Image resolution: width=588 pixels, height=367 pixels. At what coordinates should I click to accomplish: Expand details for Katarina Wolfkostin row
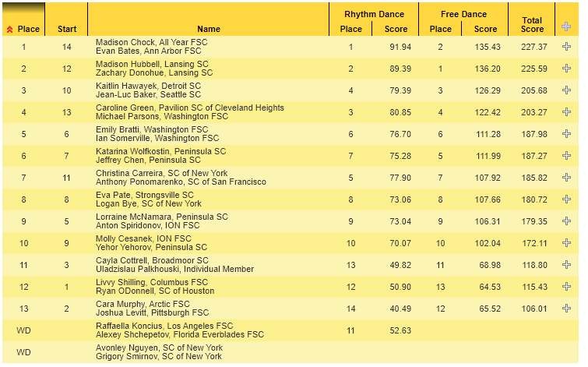pyautogui.click(x=566, y=155)
